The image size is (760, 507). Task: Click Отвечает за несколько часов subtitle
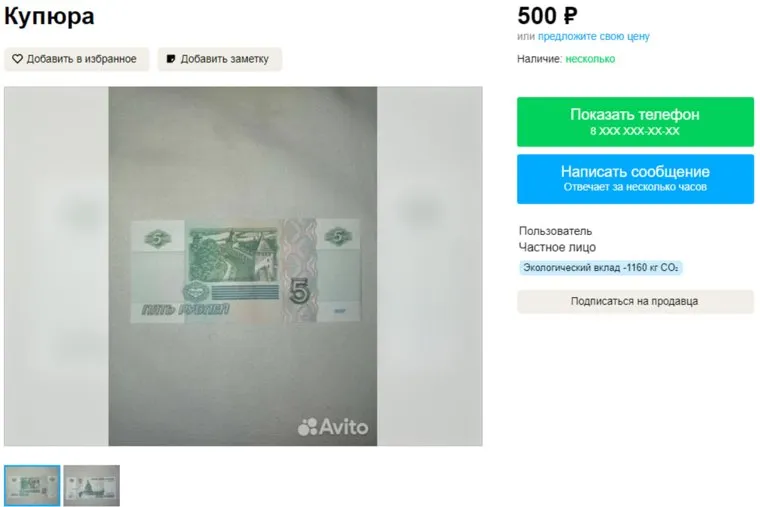pyautogui.click(x=635, y=187)
